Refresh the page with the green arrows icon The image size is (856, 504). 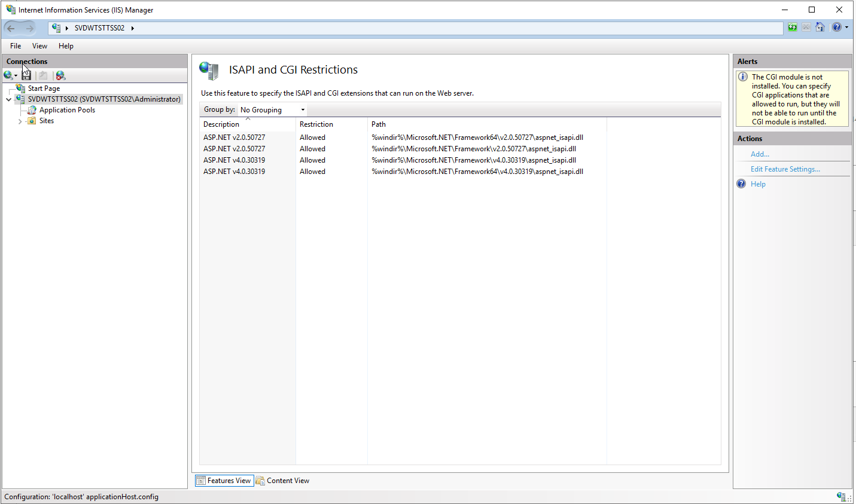[x=793, y=28]
